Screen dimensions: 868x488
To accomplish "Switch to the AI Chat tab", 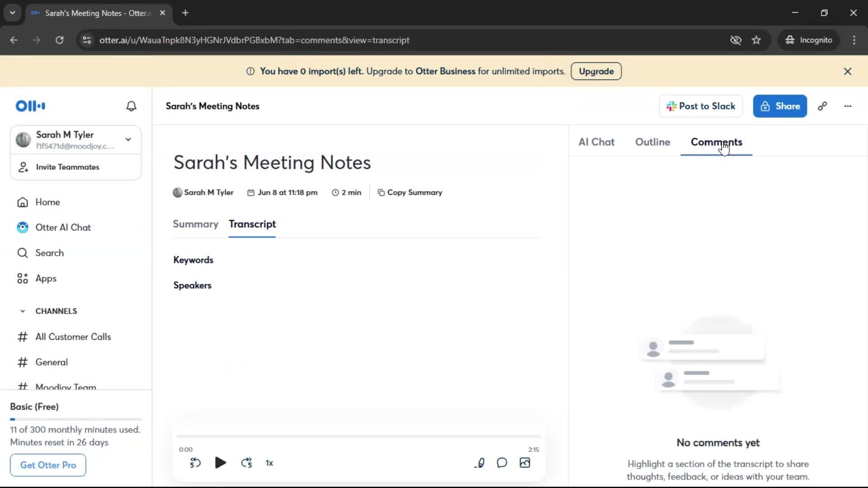I will click(x=596, y=142).
